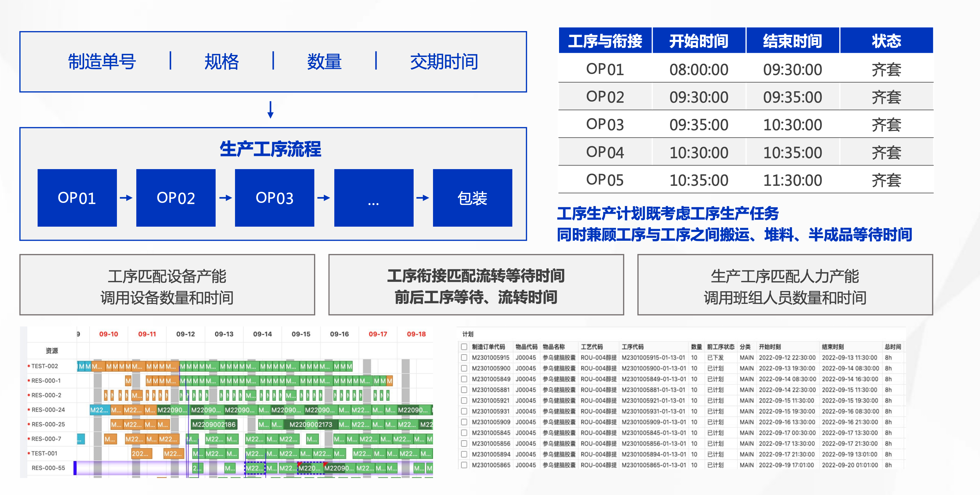Viewport: 980px width, 495px height.
Task: Click the blue RES-000-55 row marker
Action: (x=75, y=468)
